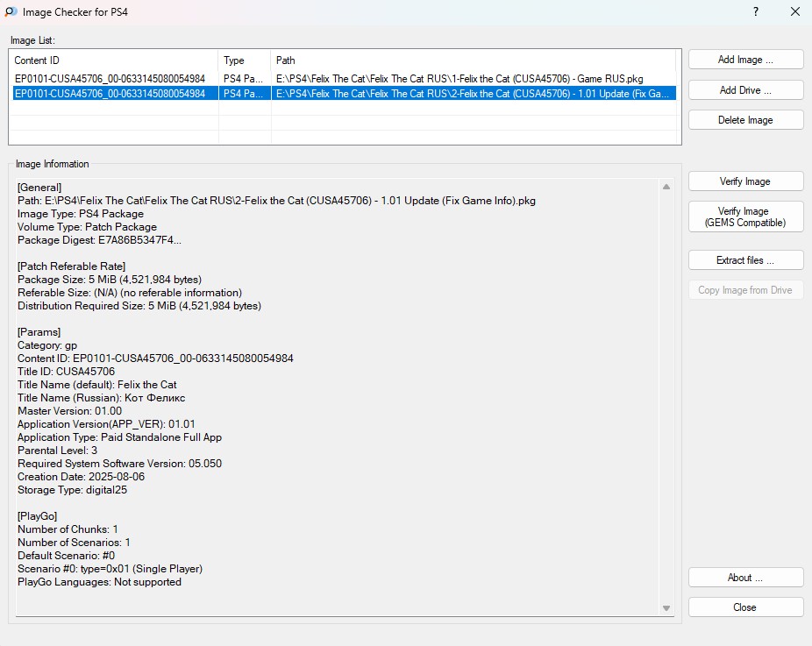Click Type cell of the 1.01 Update row
812x646 pixels.
(244, 94)
